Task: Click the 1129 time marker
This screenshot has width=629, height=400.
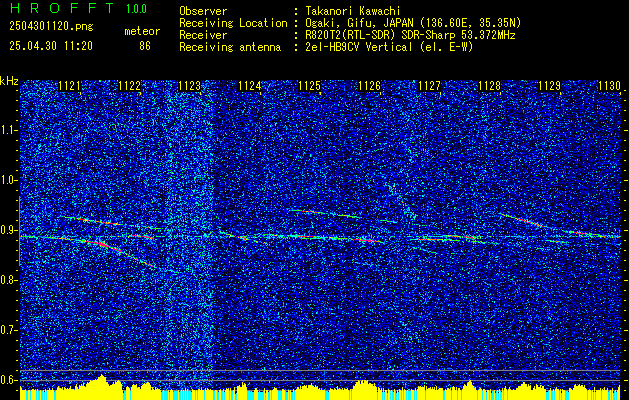Action: 549,86
